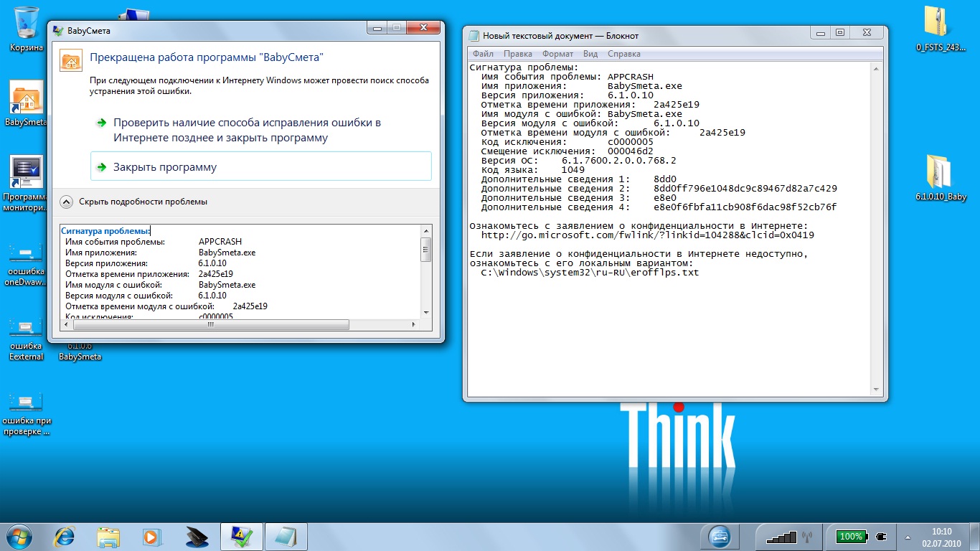
Task: Click the 'Сигнатура проблемы:' line in Notepad
Action: [524, 67]
